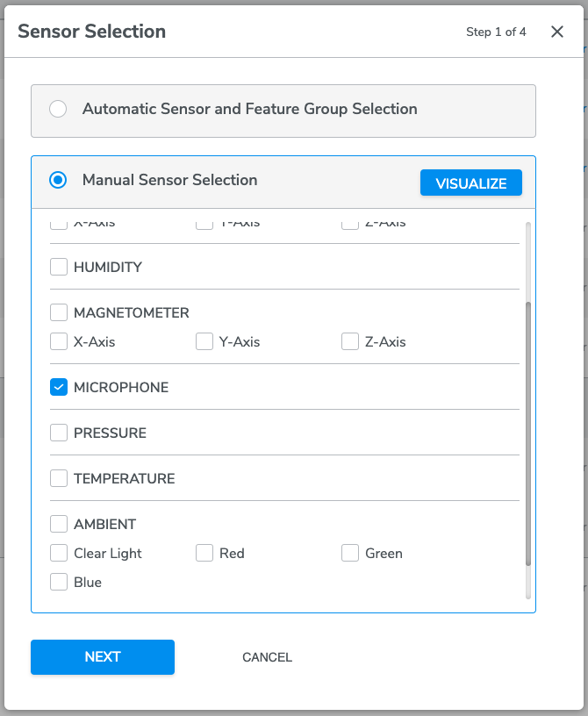Enable the PRESSURE sensor checkbox
Image resolution: width=588 pixels, height=716 pixels.
[59, 433]
